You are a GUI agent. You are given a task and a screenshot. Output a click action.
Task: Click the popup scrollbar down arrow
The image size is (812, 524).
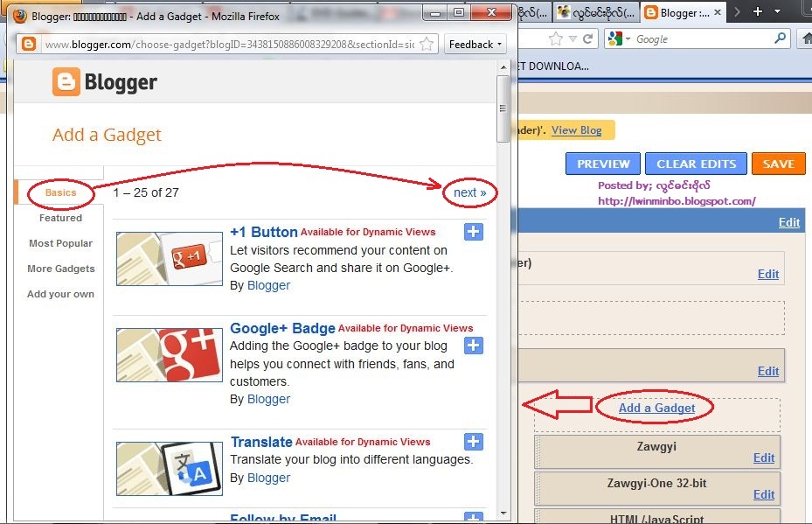[x=503, y=514]
